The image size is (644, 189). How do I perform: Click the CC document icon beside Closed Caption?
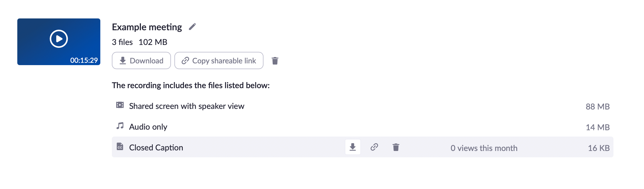coord(120,147)
